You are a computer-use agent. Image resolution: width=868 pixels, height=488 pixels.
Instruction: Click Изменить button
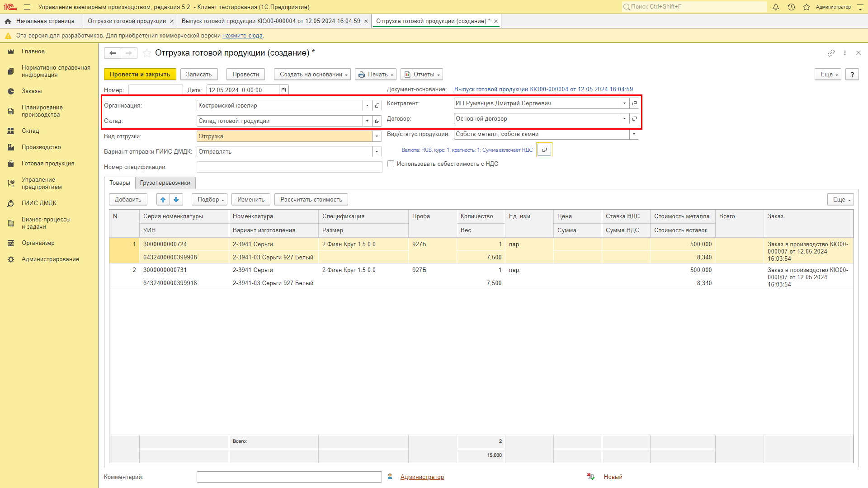point(251,200)
